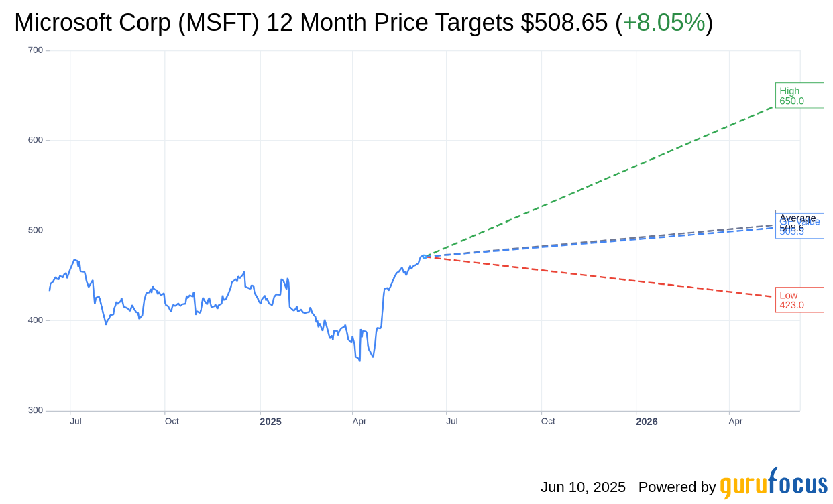This screenshot has width=833, height=504.
Task: Click the 600 y-axis label
Action: tap(36, 140)
